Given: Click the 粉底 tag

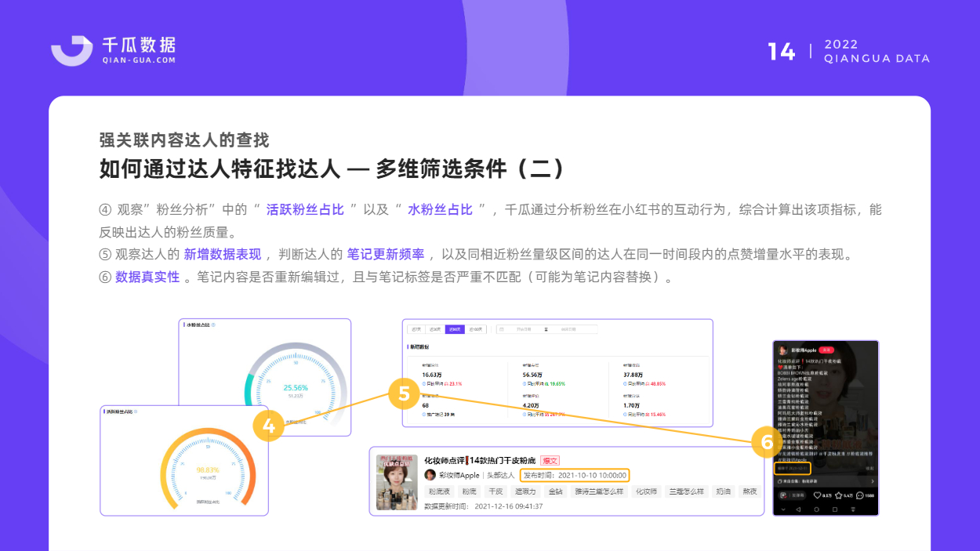Looking at the screenshot, I should coord(469,491).
